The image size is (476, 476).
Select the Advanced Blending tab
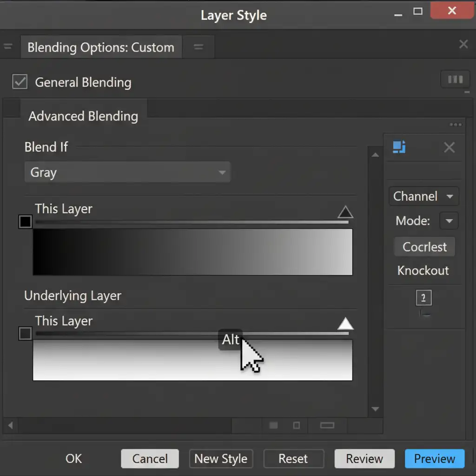point(83,116)
